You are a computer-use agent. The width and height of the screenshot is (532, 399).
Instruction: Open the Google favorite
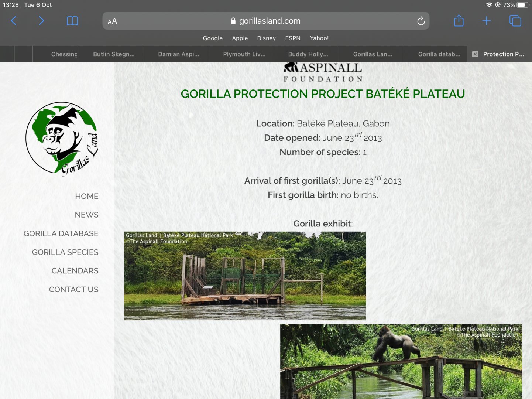(213, 38)
